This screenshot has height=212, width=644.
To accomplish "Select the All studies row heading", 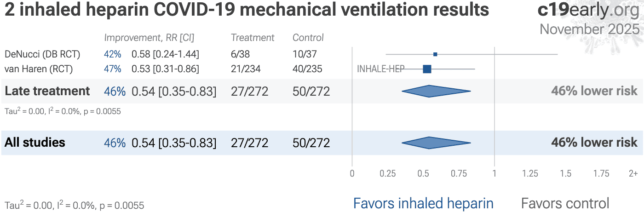I will [x=35, y=143].
